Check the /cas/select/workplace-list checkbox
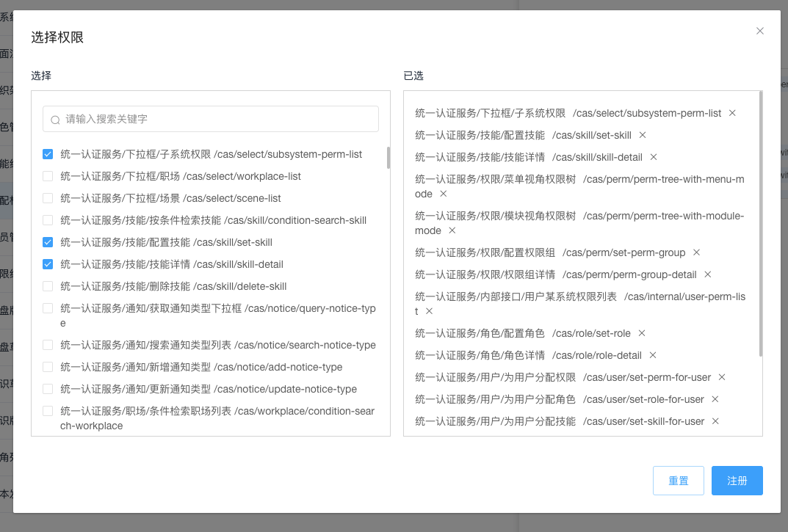The height and width of the screenshot is (532, 788). tap(48, 176)
